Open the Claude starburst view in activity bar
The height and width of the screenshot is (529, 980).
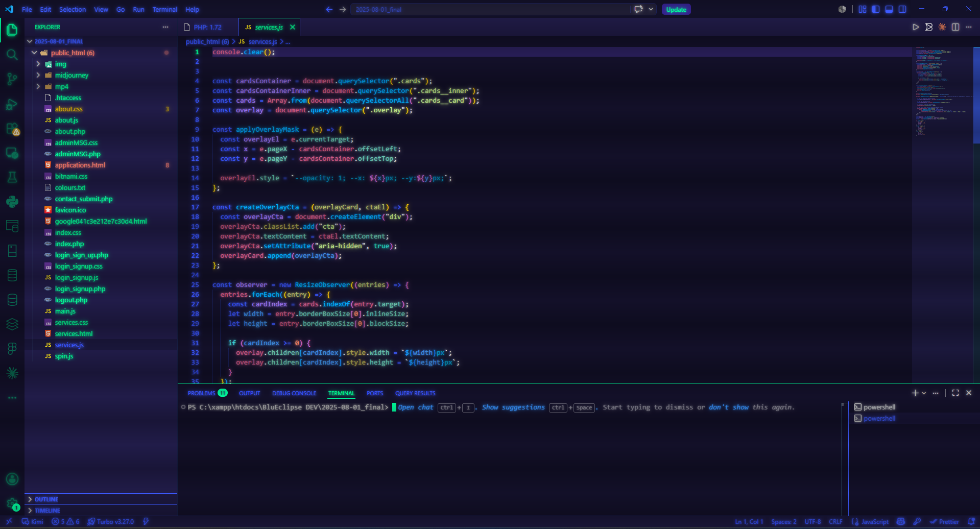coord(12,373)
